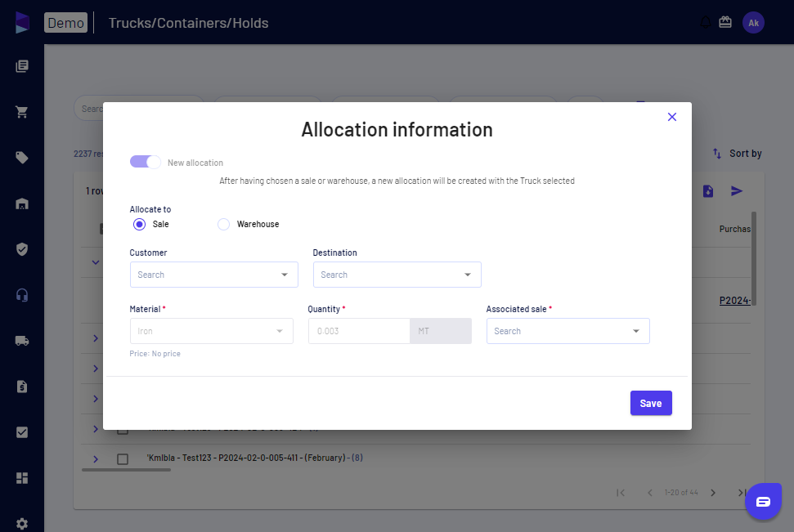794x532 pixels.
Task: Open the gift box icon
Action: 725,22
